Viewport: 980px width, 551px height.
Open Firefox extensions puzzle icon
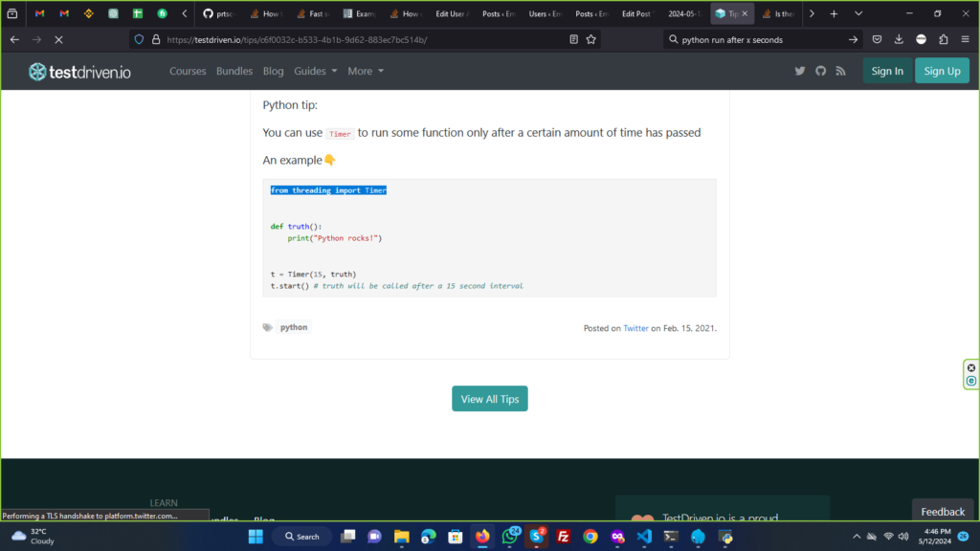[x=944, y=39]
